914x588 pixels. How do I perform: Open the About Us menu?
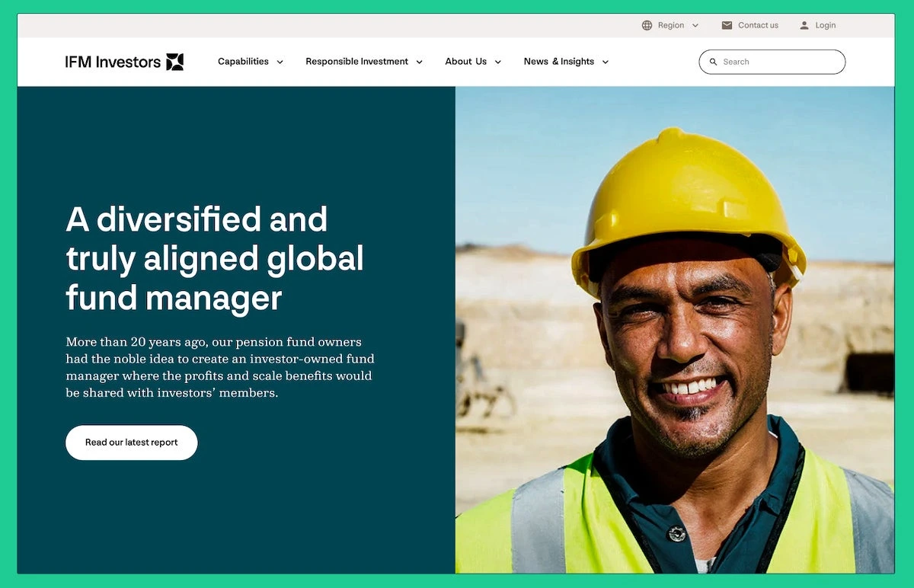pos(465,62)
